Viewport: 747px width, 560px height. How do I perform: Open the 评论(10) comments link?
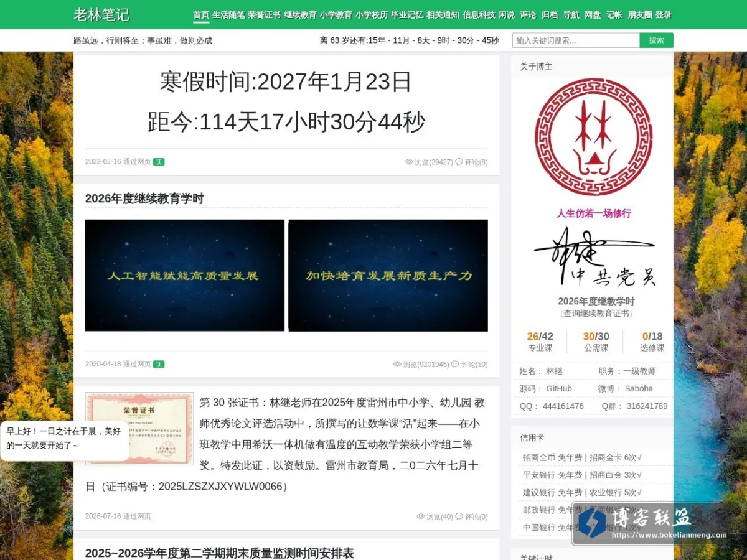point(474,365)
